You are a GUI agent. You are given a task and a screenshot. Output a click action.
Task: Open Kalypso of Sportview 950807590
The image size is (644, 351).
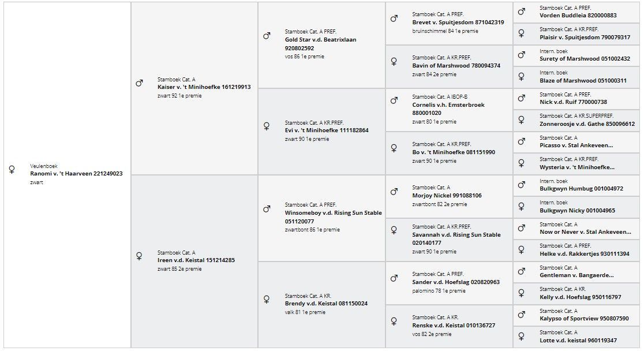pos(584,318)
